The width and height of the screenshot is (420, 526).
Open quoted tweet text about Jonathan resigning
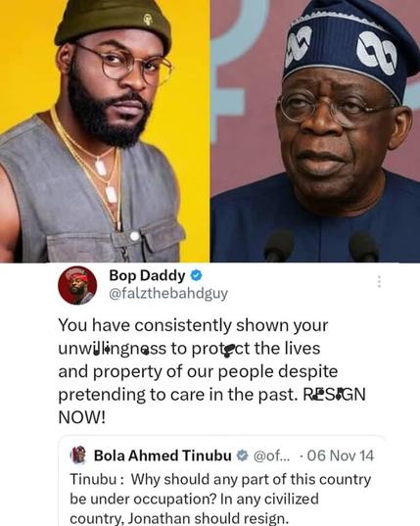(x=220, y=499)
